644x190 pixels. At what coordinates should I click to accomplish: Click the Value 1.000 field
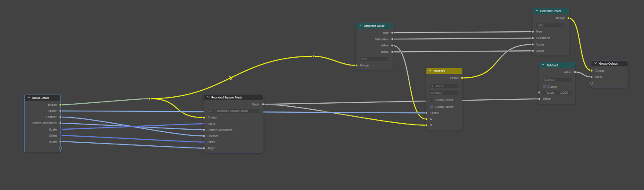click(x=557, y=92)
